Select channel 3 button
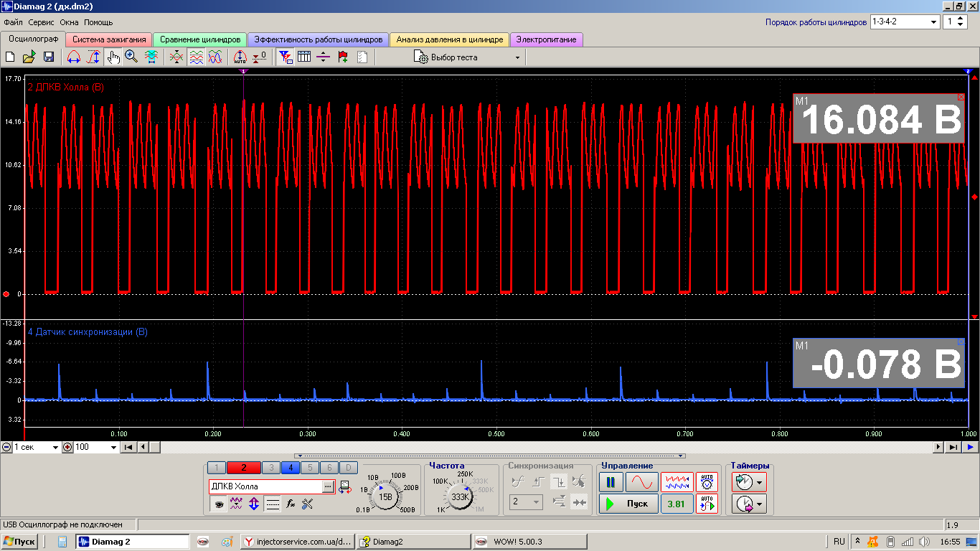 (x=271, y=468)
